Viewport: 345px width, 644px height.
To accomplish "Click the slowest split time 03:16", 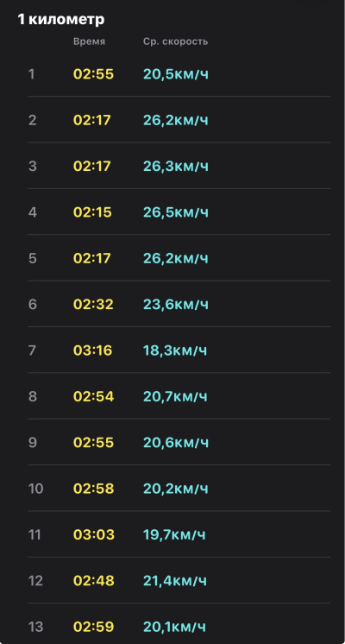I will click(x=92, y=350).
